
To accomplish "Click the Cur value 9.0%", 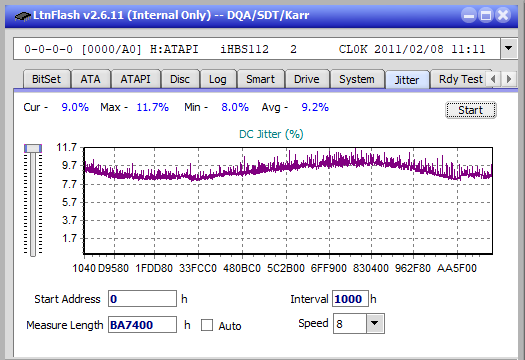I will click(75, 107).
